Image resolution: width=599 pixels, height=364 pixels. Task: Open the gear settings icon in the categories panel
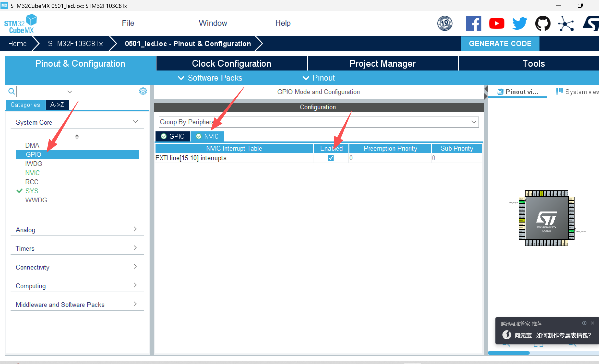(143, 91)
